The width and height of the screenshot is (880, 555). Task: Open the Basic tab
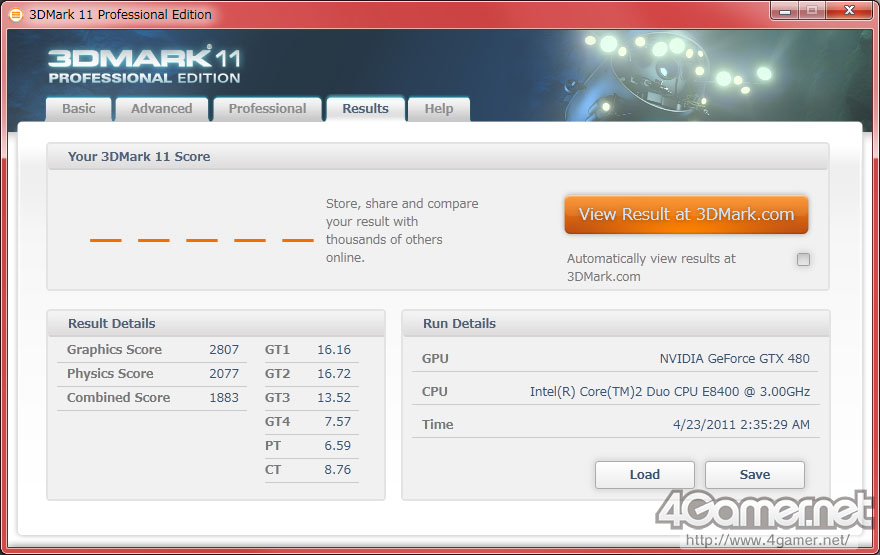pyautogui.click(x=79, y=109)
